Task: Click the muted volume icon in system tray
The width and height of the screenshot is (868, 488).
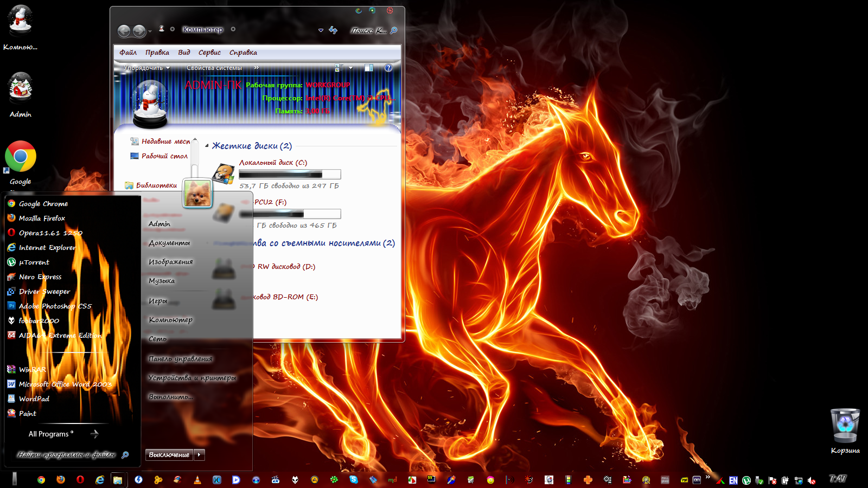Action: click(x=812, y=480)
